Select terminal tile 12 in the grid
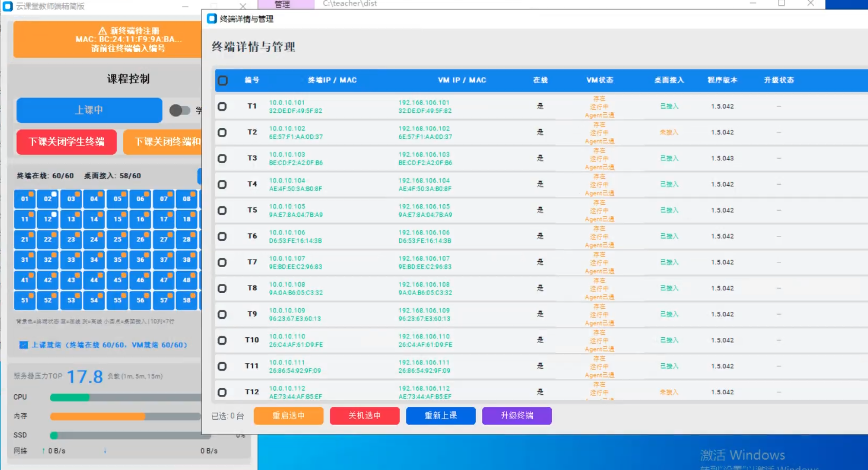Image resolution: width=868 pixels, height=470 pixels. (48, 219)
